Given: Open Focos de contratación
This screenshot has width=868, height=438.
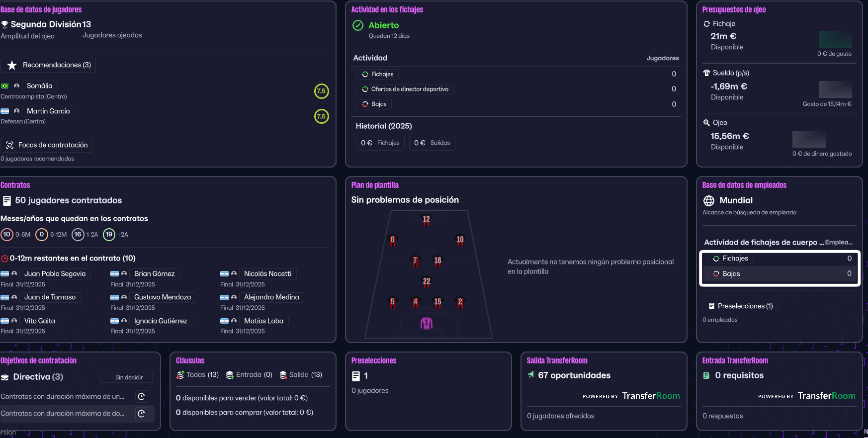Looking at the screenshot, I should pyautogui.click(x=47, y=145).
